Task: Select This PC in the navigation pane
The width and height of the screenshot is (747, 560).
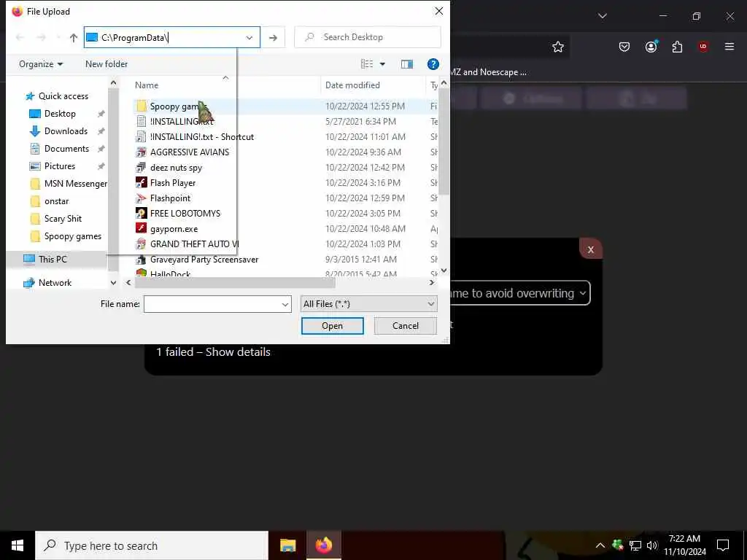Action: (x=53, y=260)
